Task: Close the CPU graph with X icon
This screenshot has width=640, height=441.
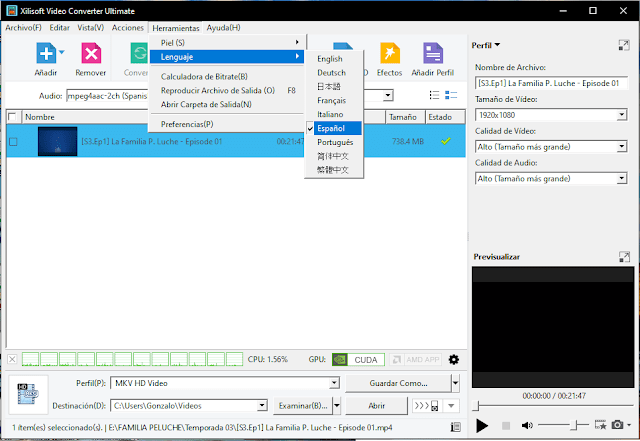Action: tap(12, 359)
